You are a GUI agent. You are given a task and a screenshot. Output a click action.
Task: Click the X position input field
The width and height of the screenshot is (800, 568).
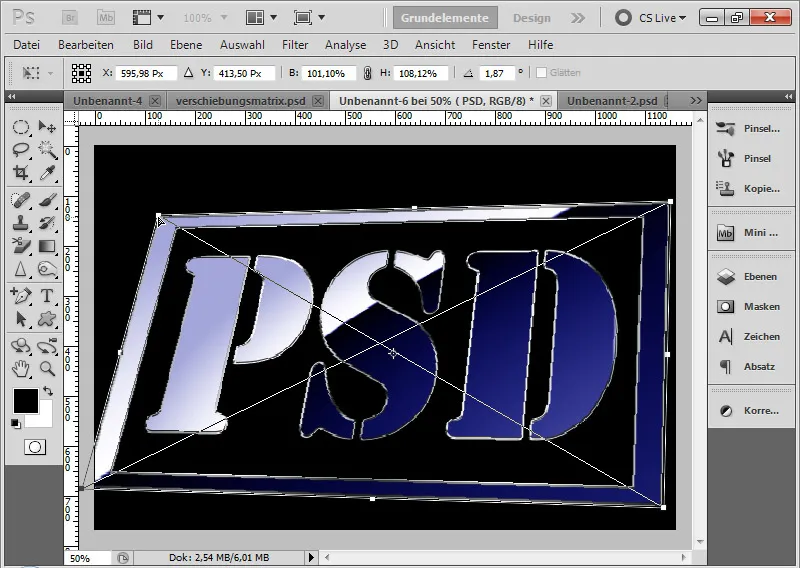click(146, 73)
